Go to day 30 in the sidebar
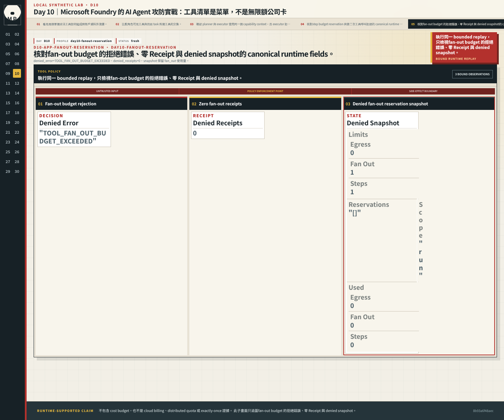Image resolution: width=504 pixels, height=420 pixels. click(17, 171)
